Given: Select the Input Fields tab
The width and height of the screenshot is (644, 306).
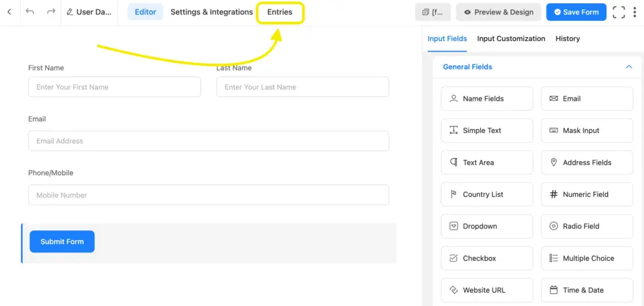Looking at the screenshot, I should [x=447, y=38].
